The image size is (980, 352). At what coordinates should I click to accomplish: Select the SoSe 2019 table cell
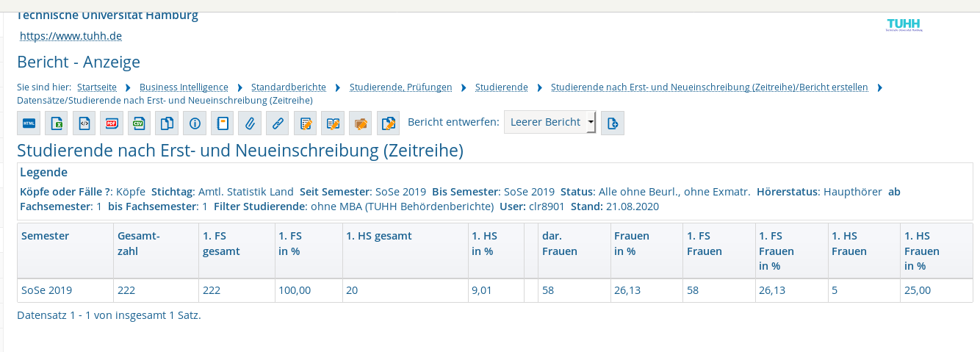[65, 290]
